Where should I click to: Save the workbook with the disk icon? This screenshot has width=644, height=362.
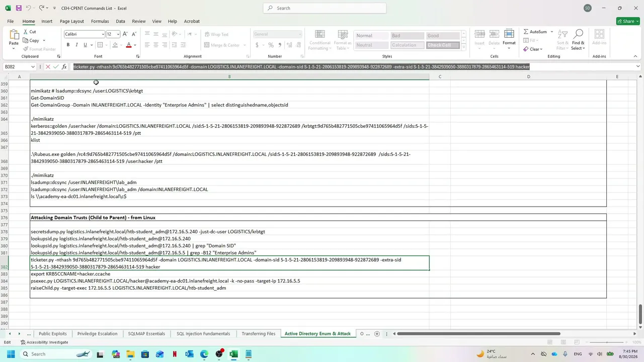pos(19,8)
